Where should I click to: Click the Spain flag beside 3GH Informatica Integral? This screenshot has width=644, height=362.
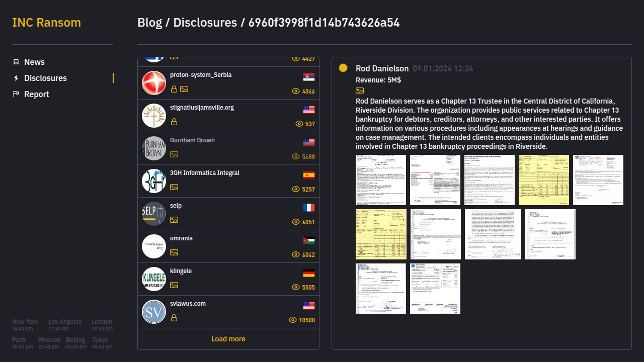click(309, 175)
